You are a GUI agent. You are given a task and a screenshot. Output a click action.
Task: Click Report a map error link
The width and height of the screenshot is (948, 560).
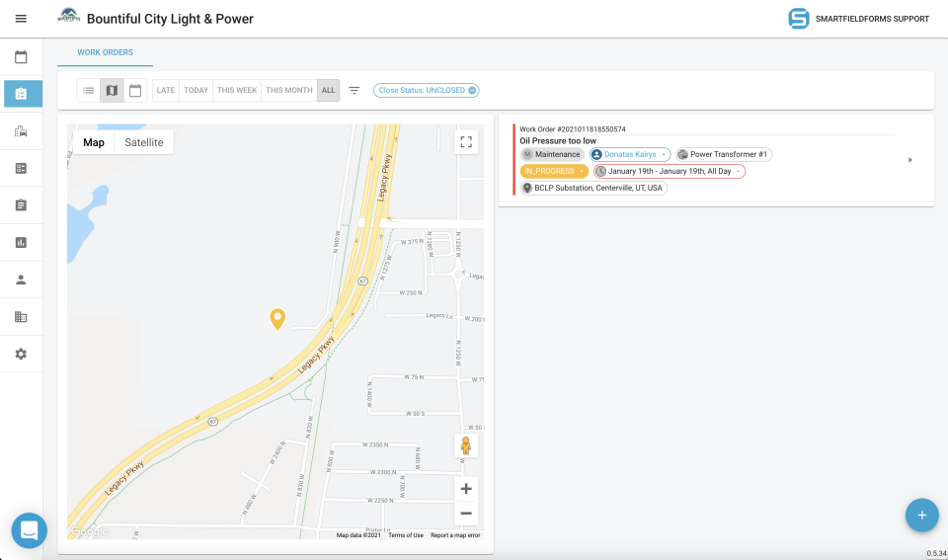click(x=455, y=535)
